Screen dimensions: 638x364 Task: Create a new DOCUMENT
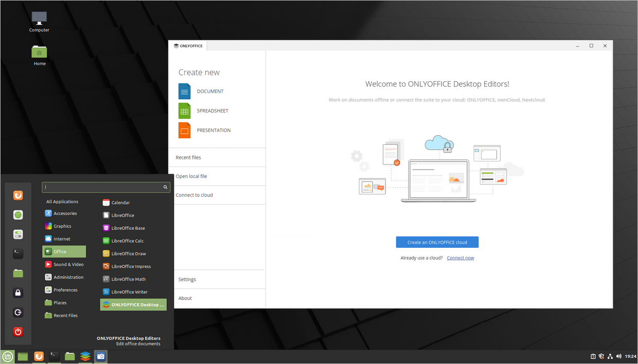coord(210,91)
